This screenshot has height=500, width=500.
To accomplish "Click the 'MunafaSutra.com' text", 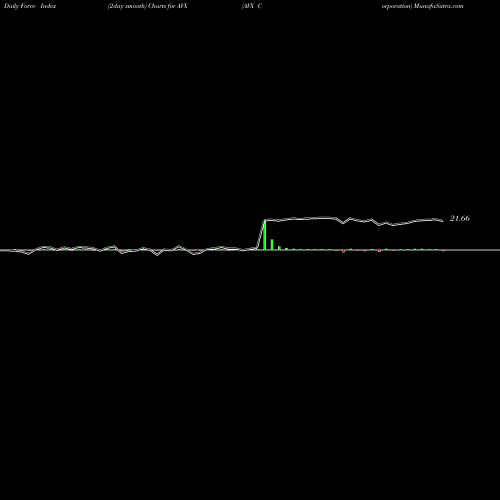I will [439, 6].
